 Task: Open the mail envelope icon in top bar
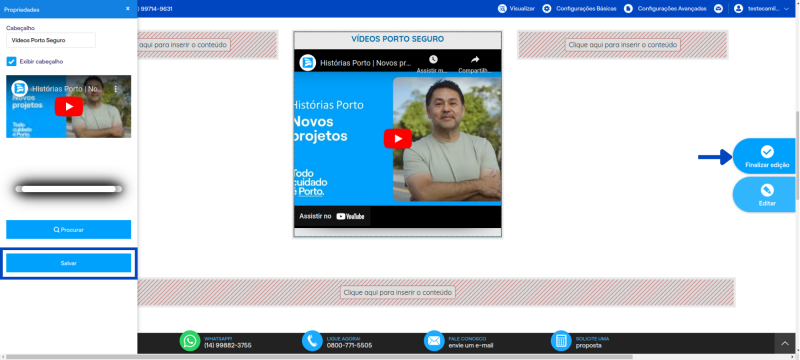coord(718,9)
